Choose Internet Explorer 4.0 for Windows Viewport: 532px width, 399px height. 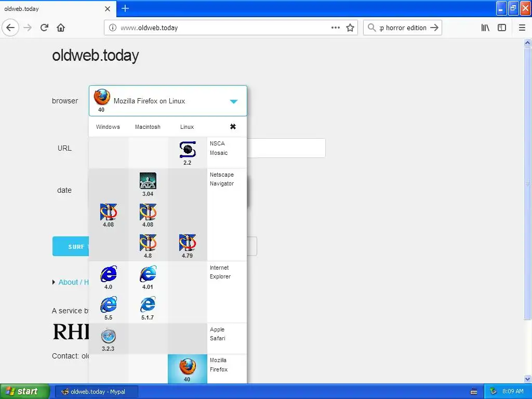click(108, 277)
